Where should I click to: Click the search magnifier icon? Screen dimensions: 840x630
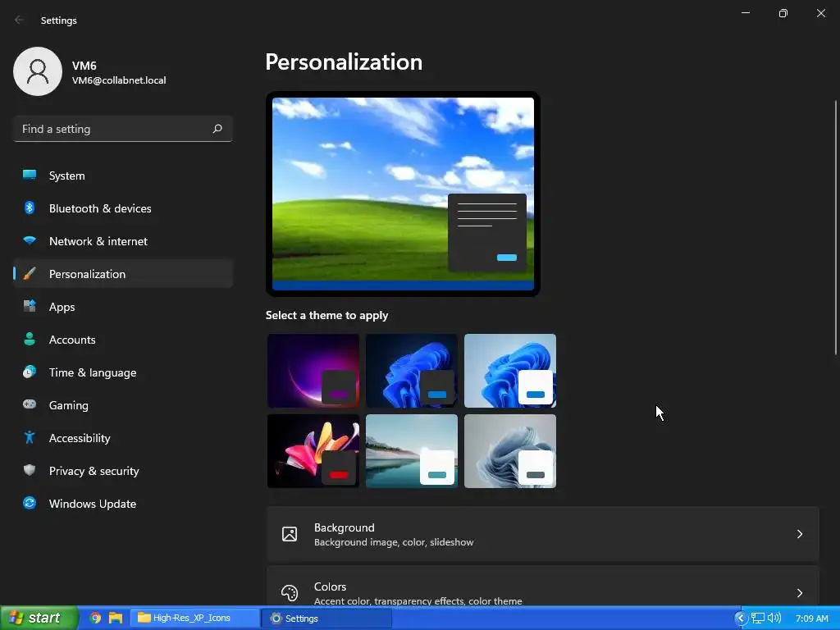[x=217, y=129]
